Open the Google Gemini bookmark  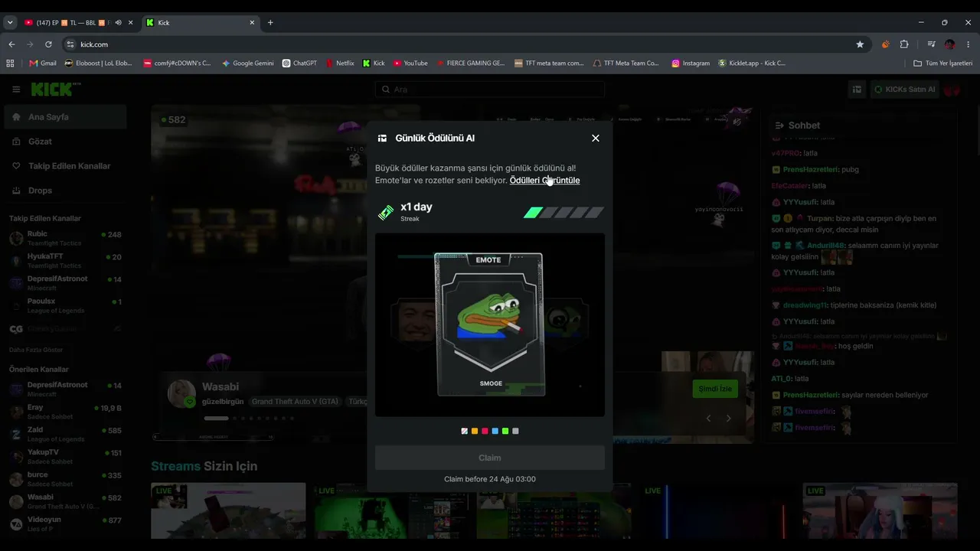pyautogui.click(x=247, y=64)
